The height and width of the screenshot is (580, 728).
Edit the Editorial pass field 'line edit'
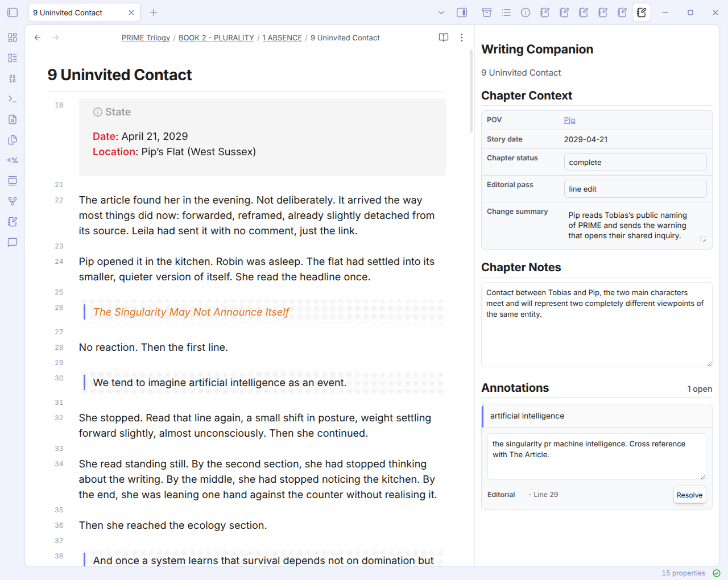point(635,189)
